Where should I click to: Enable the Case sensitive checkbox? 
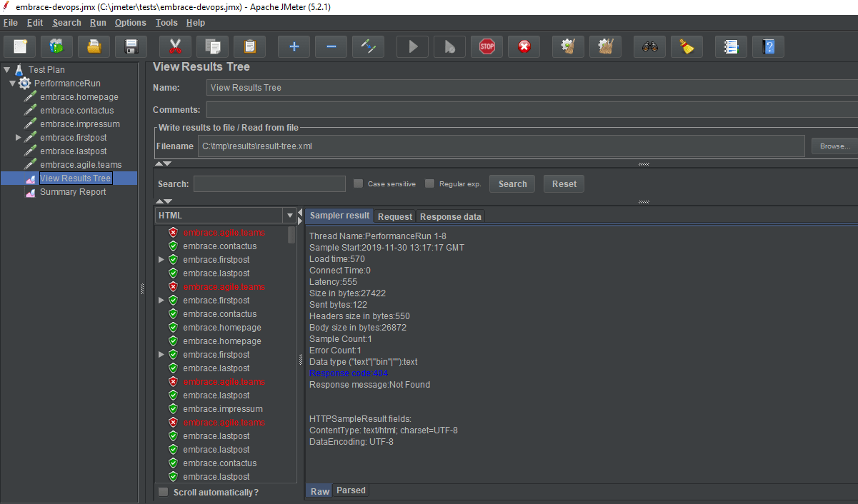coord(359,183)
